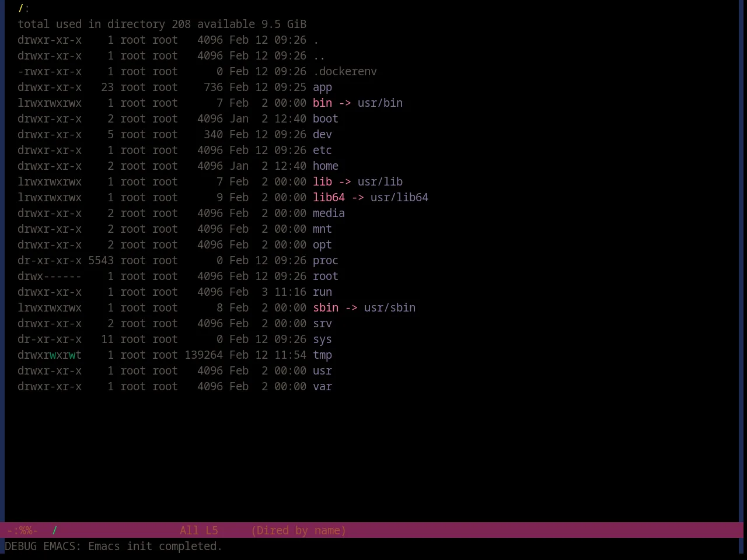The width and height of the screenshot is (747, 560).
Task: Click the '-:%%-' buffer status indicator
Action: [22, 531]
